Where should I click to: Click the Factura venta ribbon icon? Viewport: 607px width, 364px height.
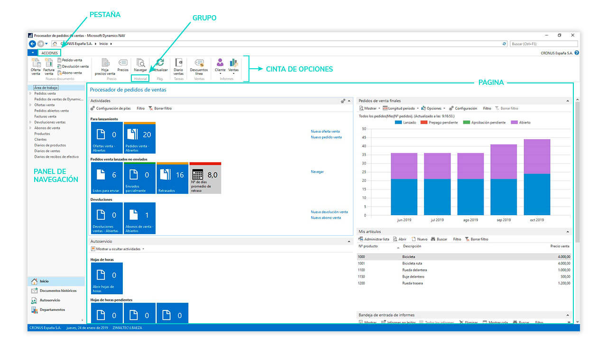click(49, 63)
